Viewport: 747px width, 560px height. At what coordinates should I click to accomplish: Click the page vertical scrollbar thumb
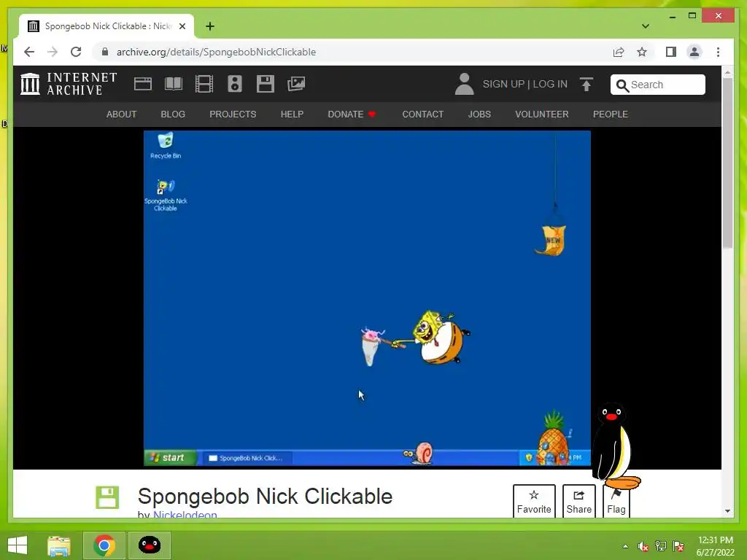point(727,162)
